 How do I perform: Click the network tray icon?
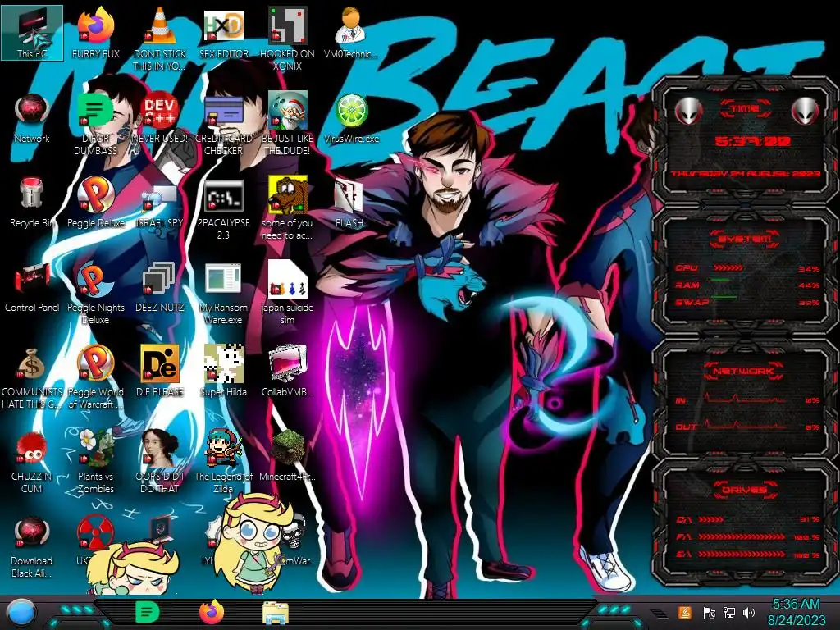pyautogui.click(x=729, y=612)
